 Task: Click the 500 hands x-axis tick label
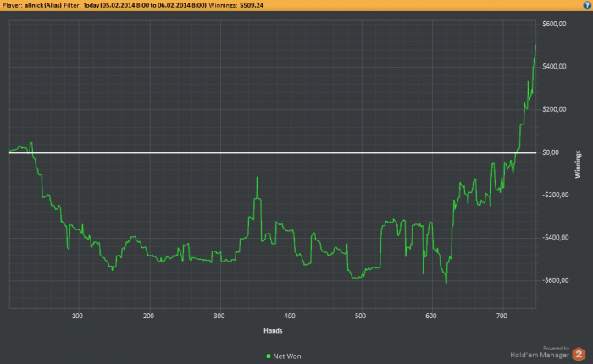click(x=360, y=316)
